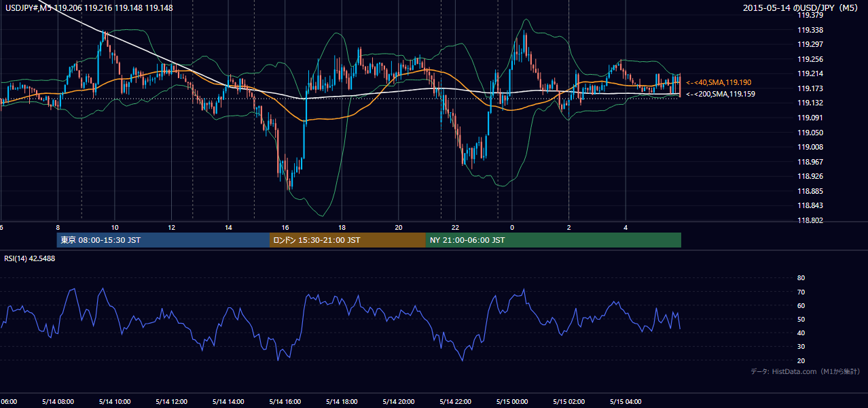
Task: Click price axis value 118.843
Action: point(810,205)
